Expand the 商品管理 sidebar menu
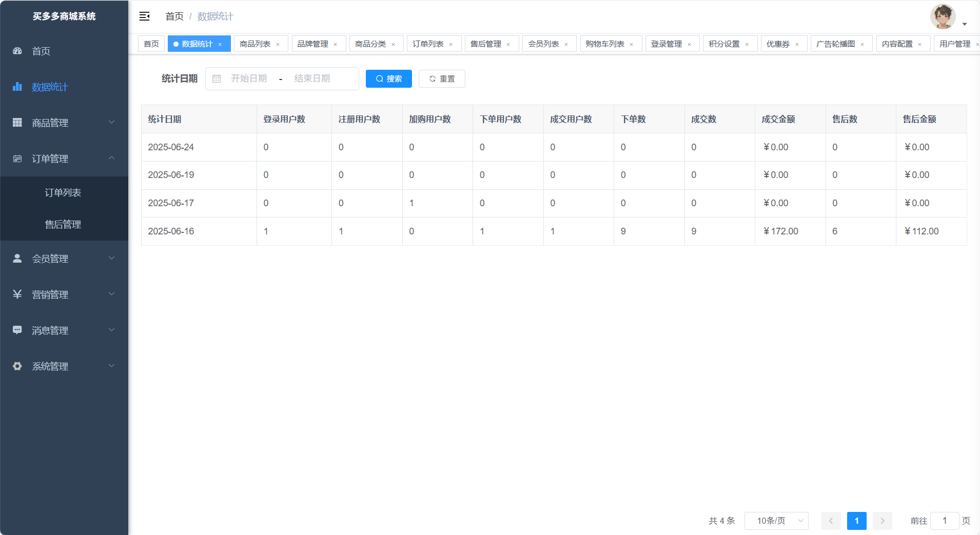Viewport: 980px width, 535px height. (x=64, y=123)
